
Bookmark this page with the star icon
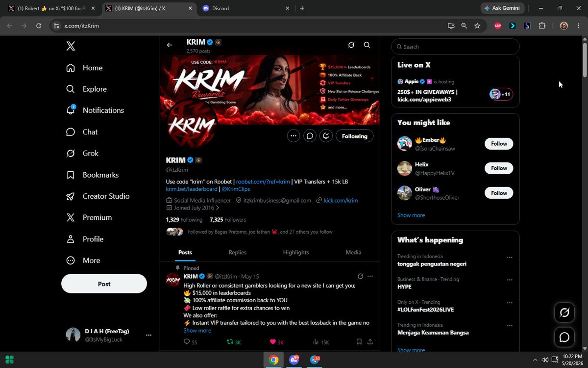coord(477,26)
